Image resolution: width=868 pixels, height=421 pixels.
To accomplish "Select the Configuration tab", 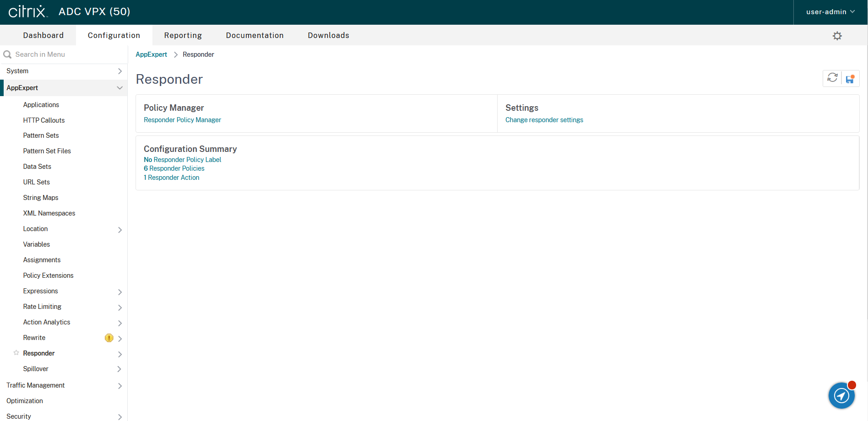I will tap(114, 35).
